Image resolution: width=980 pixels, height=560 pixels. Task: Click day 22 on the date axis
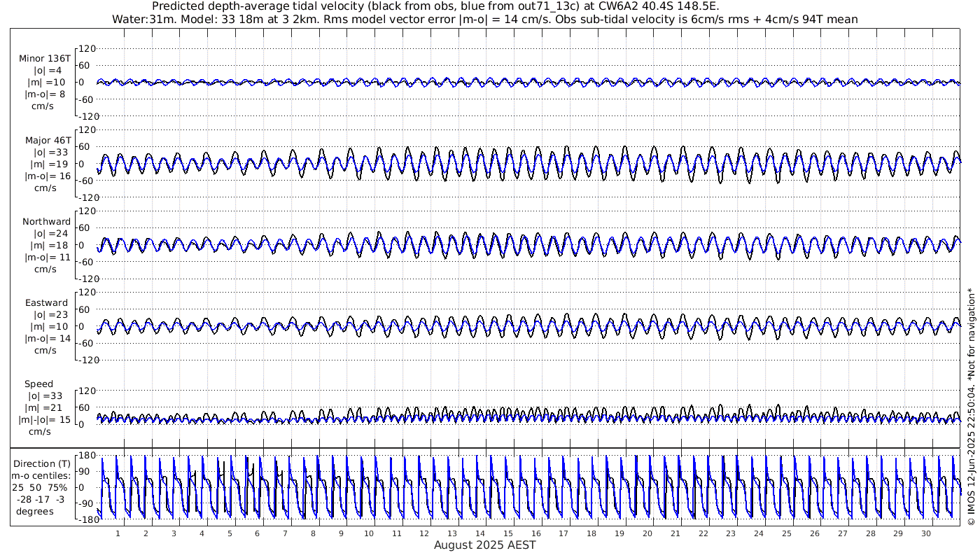pyautogui.click(x=703, y=533)
